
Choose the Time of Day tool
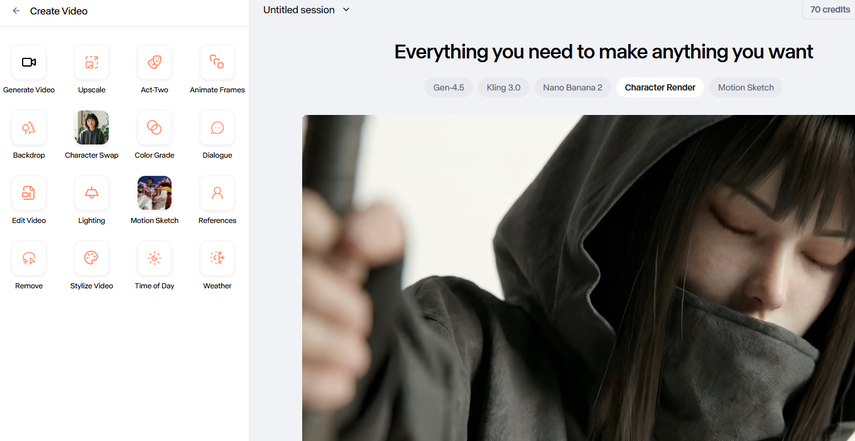point(154,258)
